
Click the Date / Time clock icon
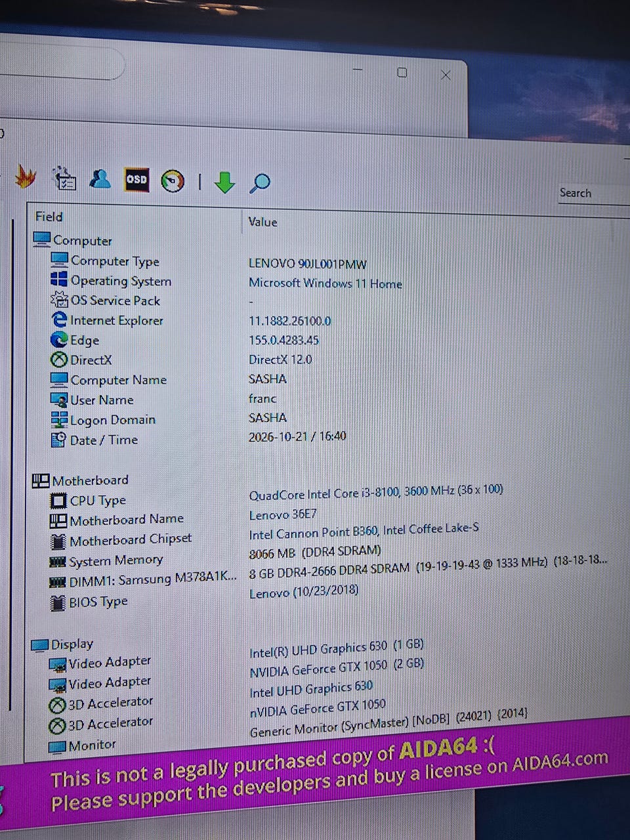pyautogui.click(x=59, y=440)
